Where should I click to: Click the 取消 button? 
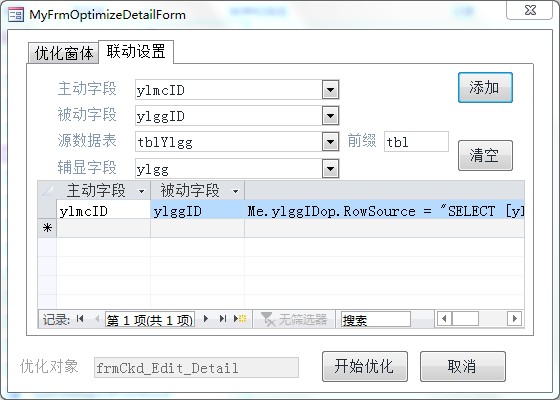tap(462, 366)
